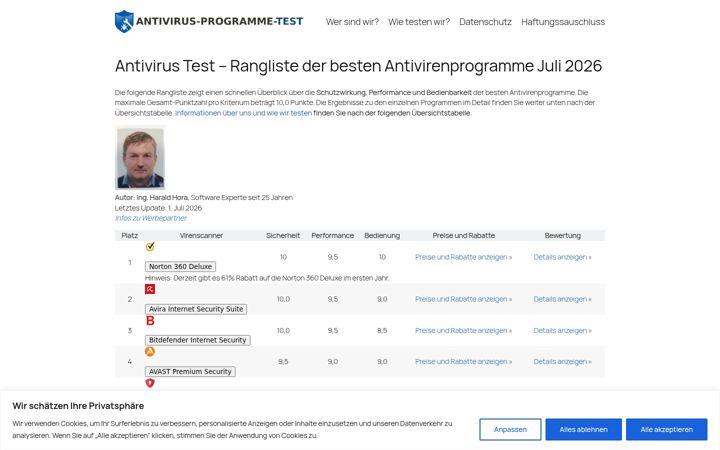This screenshot has height=450, width=720.
Task: Click the Preise und Rabatte column header
Action: [x=464, y=236]
